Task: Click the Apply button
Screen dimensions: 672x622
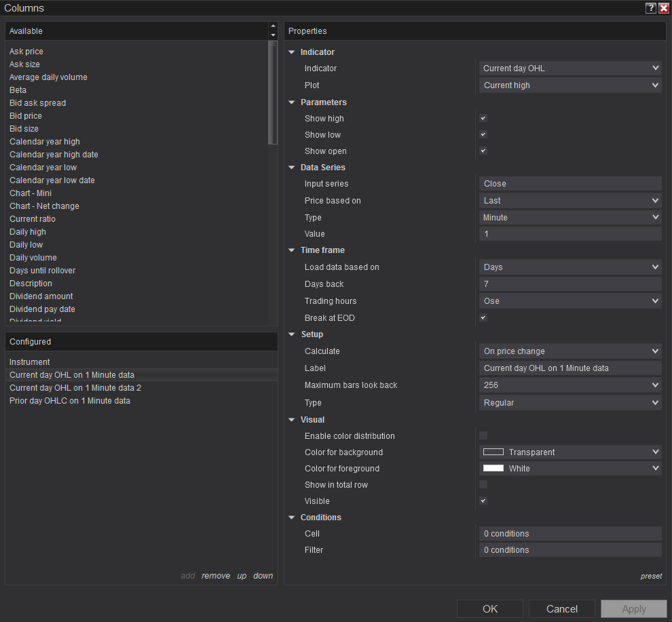Action: point(634,608)
